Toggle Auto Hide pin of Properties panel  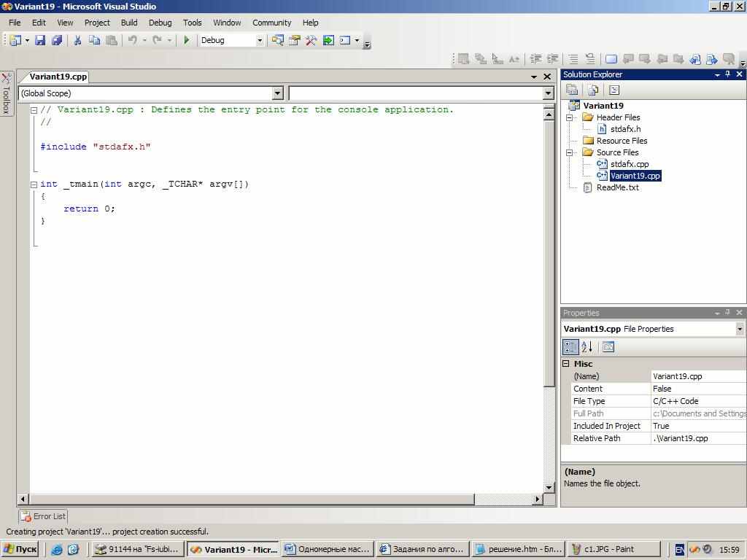click(727, 312)
